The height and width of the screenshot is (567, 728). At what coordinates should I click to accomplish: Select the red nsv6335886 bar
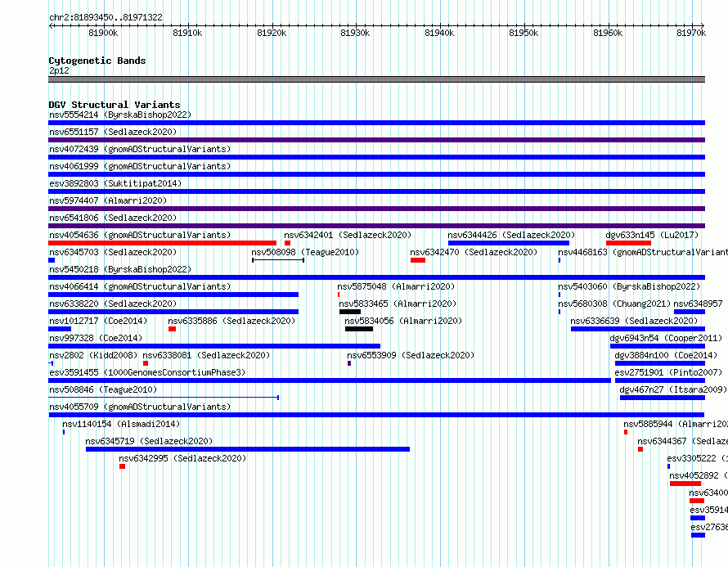coord(173,329)
